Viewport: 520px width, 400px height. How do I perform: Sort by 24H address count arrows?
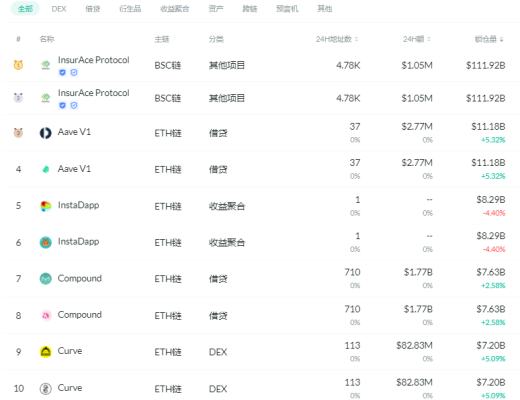(356, 39)
